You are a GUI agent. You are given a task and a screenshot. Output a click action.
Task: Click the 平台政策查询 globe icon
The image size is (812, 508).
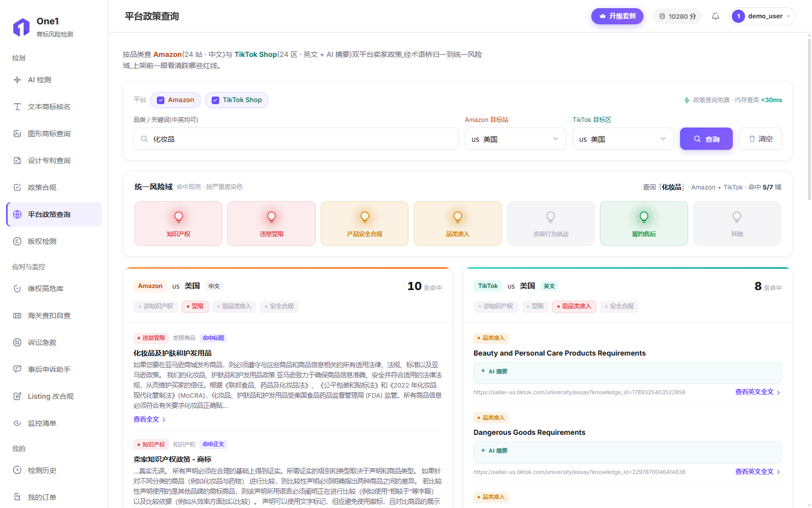coord(17,214)
